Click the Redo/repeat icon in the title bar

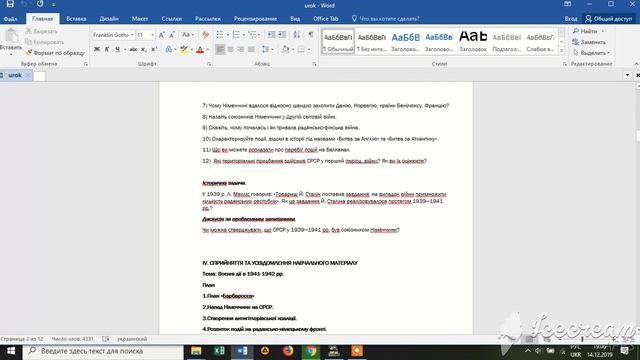(x=40, y=4)
